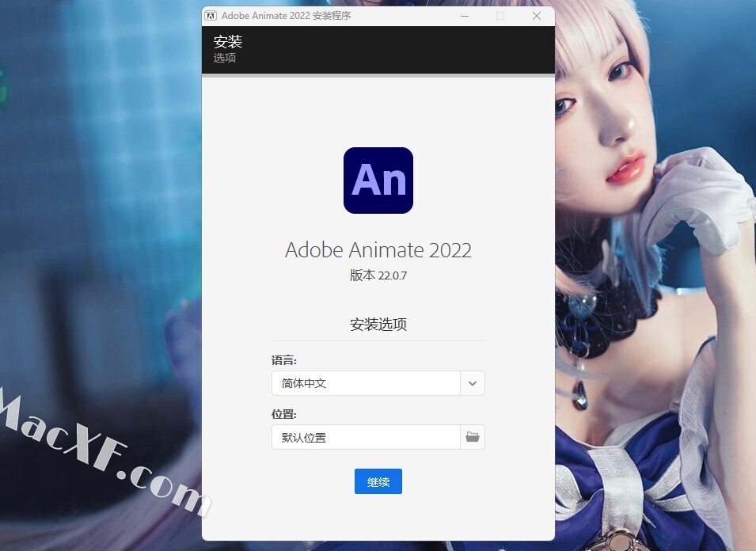Expand the language dropdown chevron arrow
Image resolution: width=756 pixels, height=551 pixels.
tap(473, 383)
